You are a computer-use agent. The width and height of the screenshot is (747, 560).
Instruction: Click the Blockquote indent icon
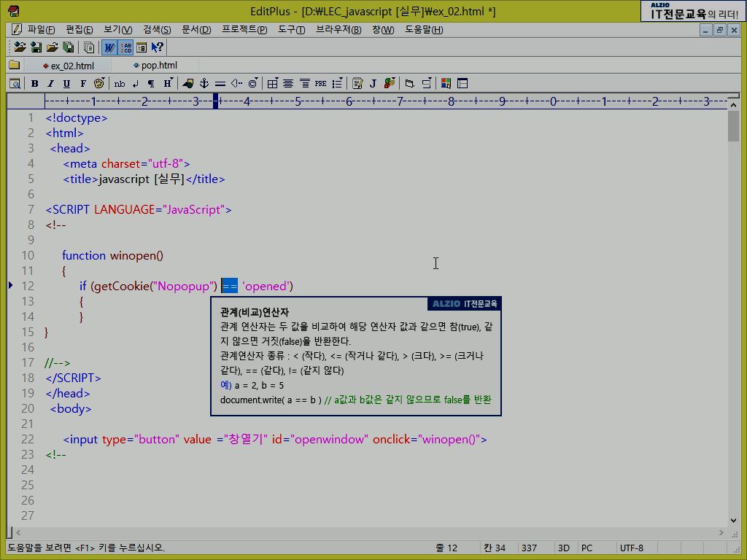point(304,84)
